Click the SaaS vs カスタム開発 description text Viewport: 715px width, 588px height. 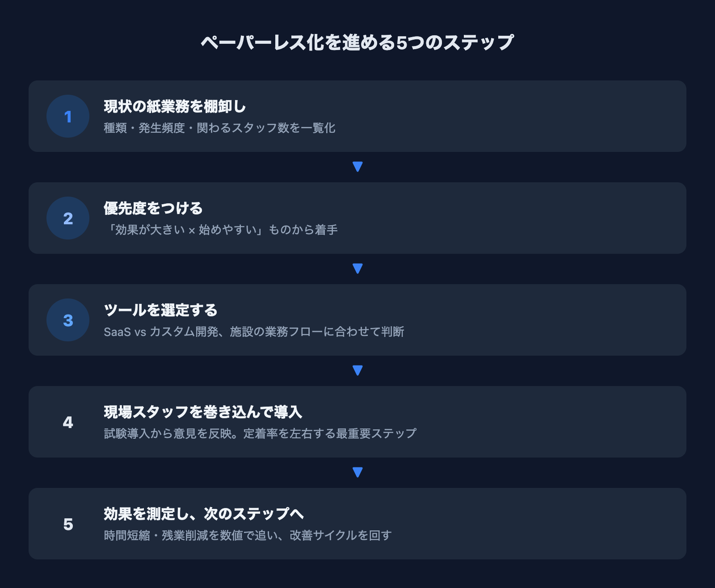[x=254, y=332]
